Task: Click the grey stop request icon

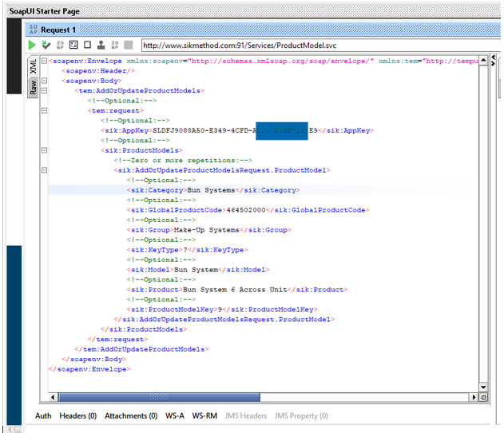Action: click(129, 46)
